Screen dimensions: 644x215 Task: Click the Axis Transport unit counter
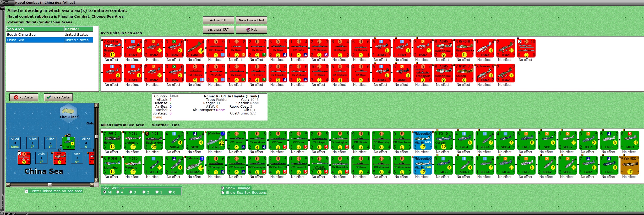pos(423,73)
